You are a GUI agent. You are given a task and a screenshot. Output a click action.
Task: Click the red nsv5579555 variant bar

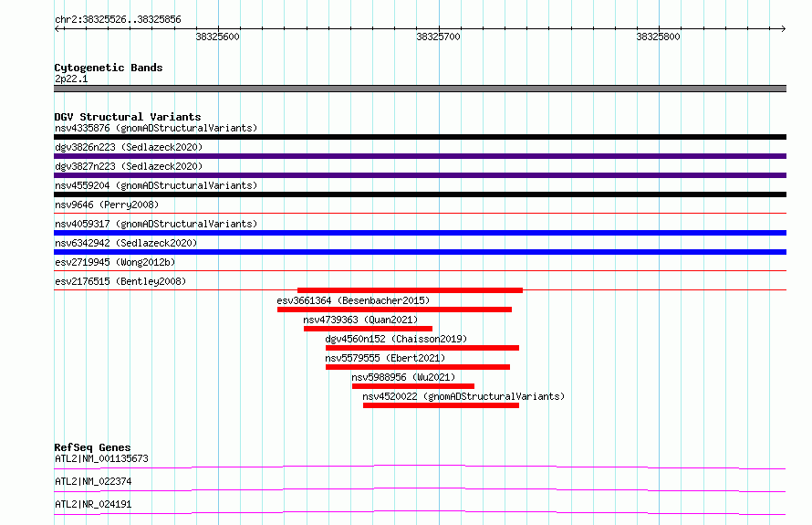[x=418, y=367]
